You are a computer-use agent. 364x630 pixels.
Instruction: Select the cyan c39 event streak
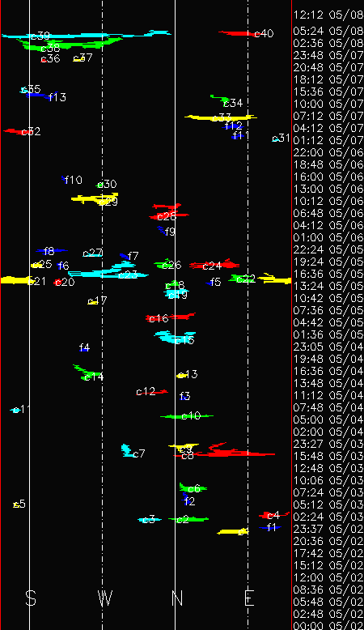(x=87, y=35)
